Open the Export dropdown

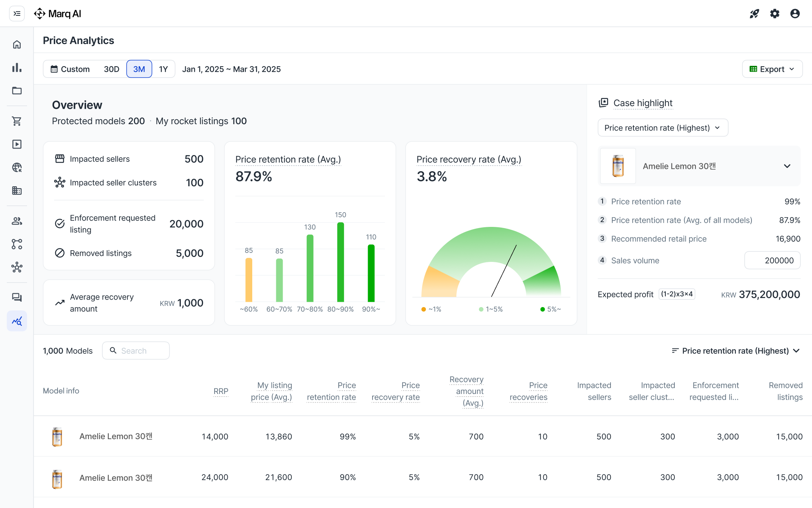pos(772,69)
